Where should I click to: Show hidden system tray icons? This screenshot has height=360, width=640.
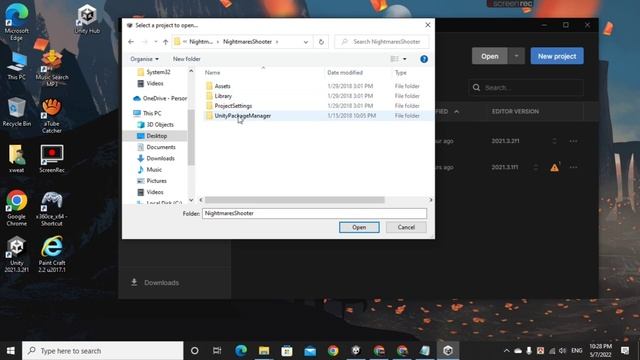pos(507,351)
